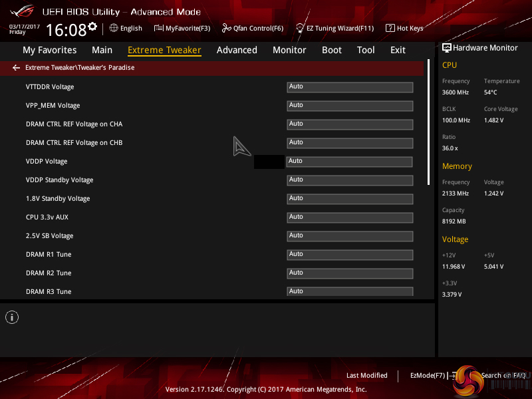Click the +3.3V reading 3.379 V
Screen dimensions: 532x399
pyautogui.click(x=452, y=295)
